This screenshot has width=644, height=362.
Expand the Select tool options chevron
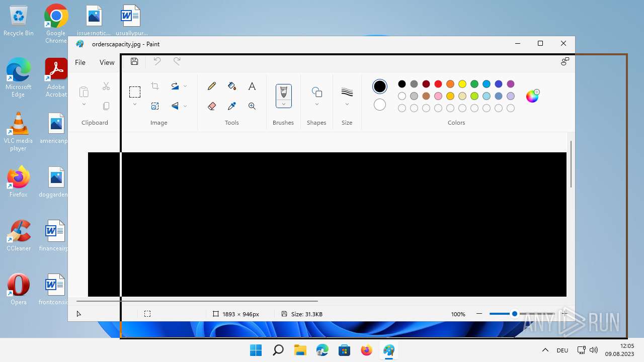[x=135, y=105]
